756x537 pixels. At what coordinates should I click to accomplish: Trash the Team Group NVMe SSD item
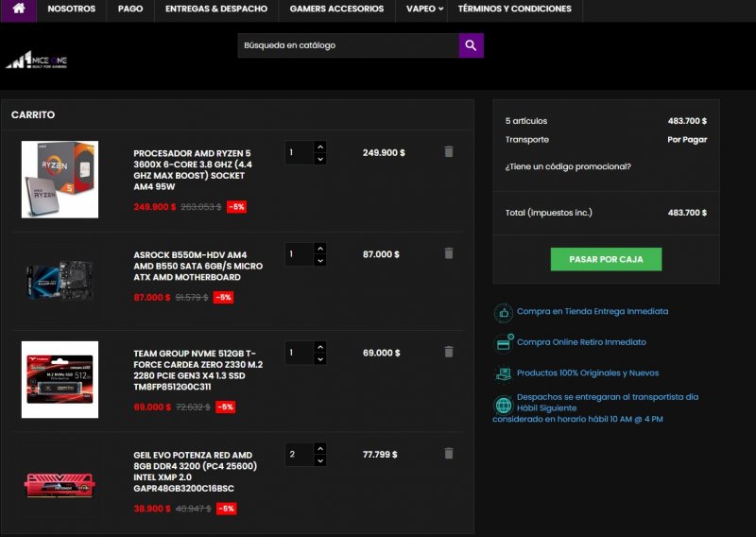(448, 353)
